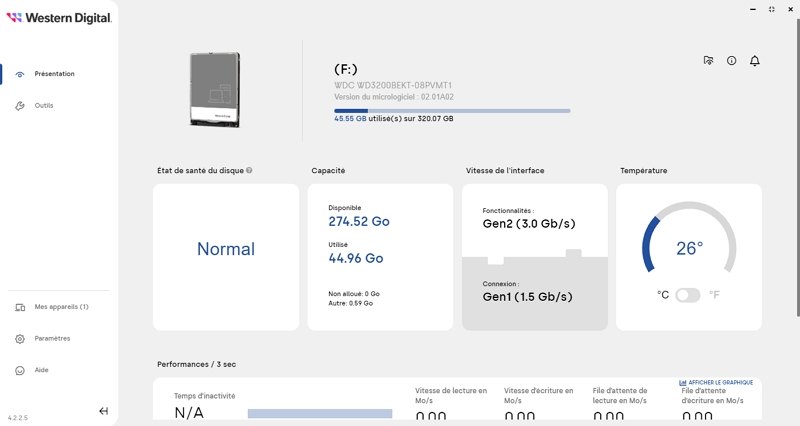
Task: Click the Normal disk health status card
Action: tap(226, 256)
